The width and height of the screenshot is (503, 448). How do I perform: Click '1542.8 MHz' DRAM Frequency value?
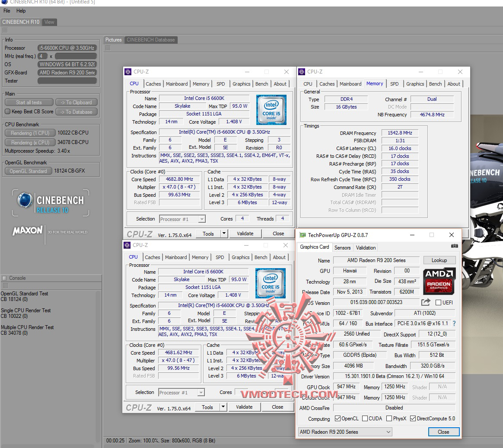point(400,132)
